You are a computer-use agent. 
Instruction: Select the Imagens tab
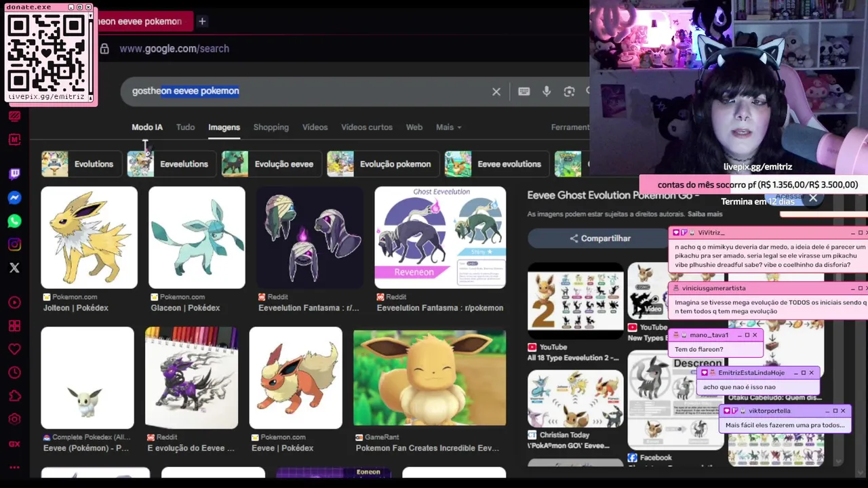click(x=224, y=127)
